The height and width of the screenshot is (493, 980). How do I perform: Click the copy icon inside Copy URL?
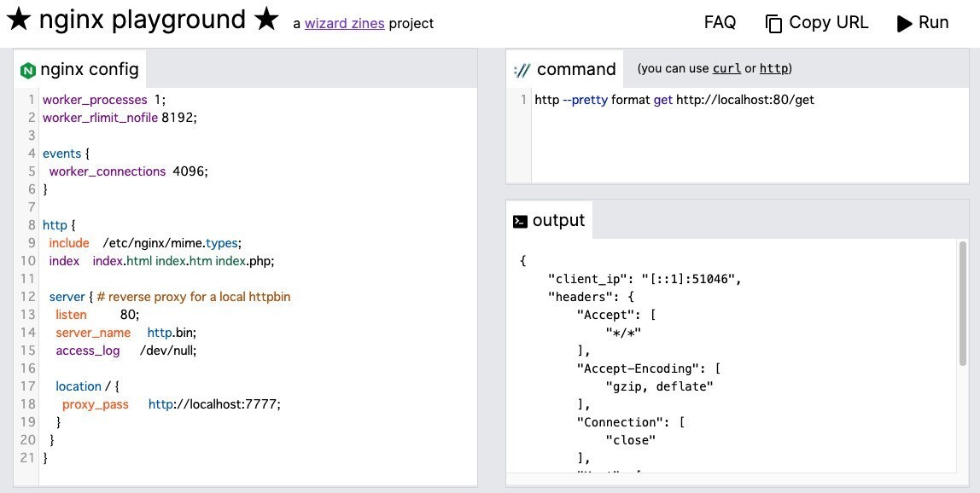coord(773,23)
